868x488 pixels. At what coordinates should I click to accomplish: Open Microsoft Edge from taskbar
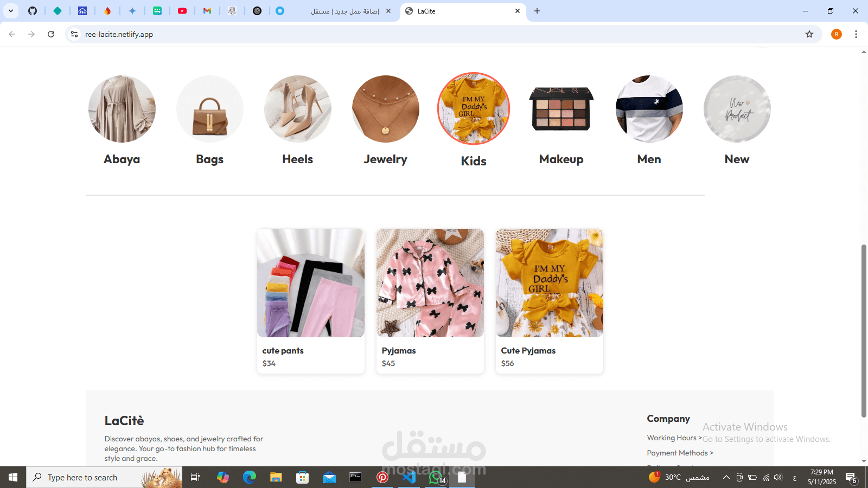[x=250, y=477]
